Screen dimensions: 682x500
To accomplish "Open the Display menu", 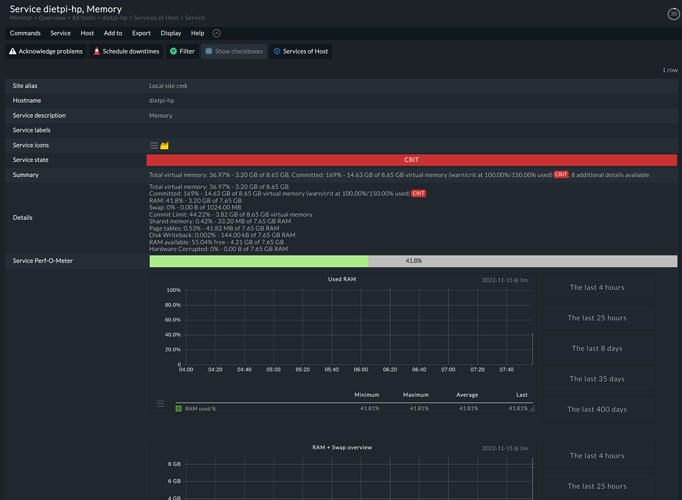I will click(170, 33).
